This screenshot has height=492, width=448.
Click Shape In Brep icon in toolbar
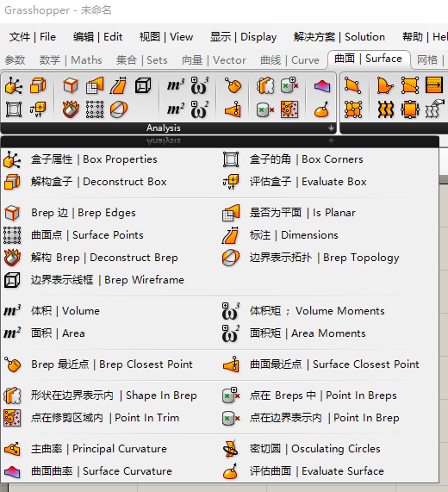click(265, 85)
